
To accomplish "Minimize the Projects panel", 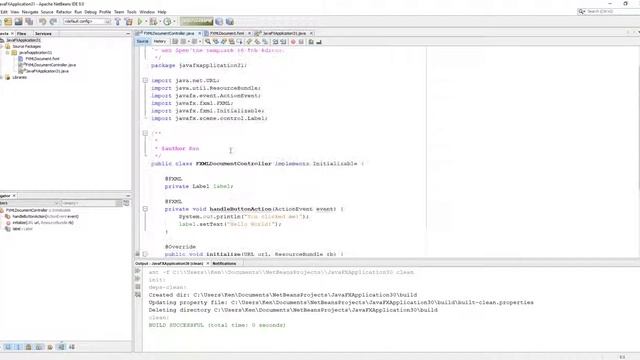I will (x=128, y=33).
